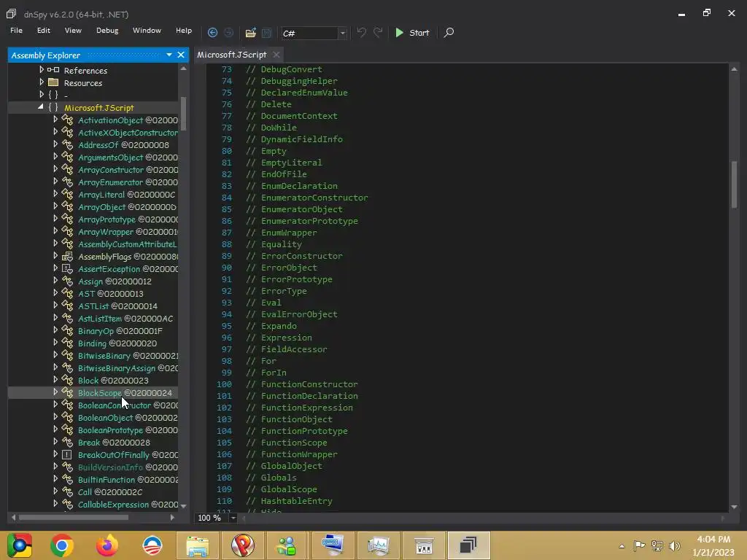The width and height of the screenshot is (747, 560).
Task: Click the Redo toolbar icon
Action: (378, 33)
